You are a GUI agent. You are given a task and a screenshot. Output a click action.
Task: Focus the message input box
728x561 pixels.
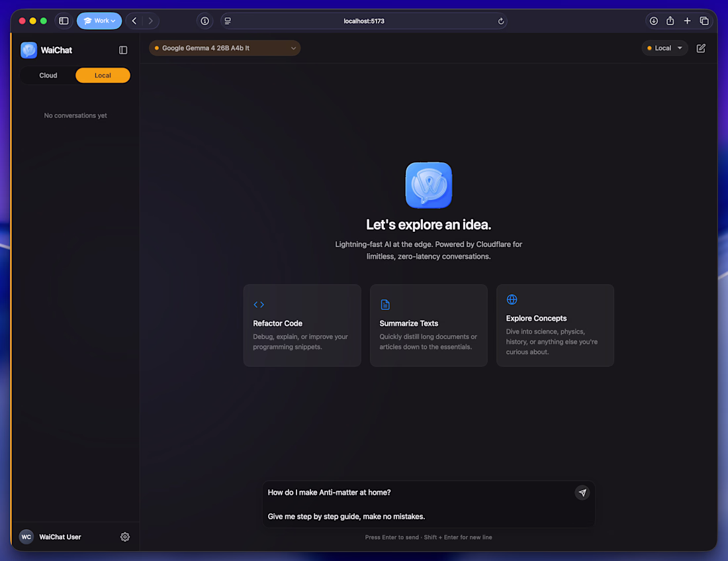(x=429, y=504)
